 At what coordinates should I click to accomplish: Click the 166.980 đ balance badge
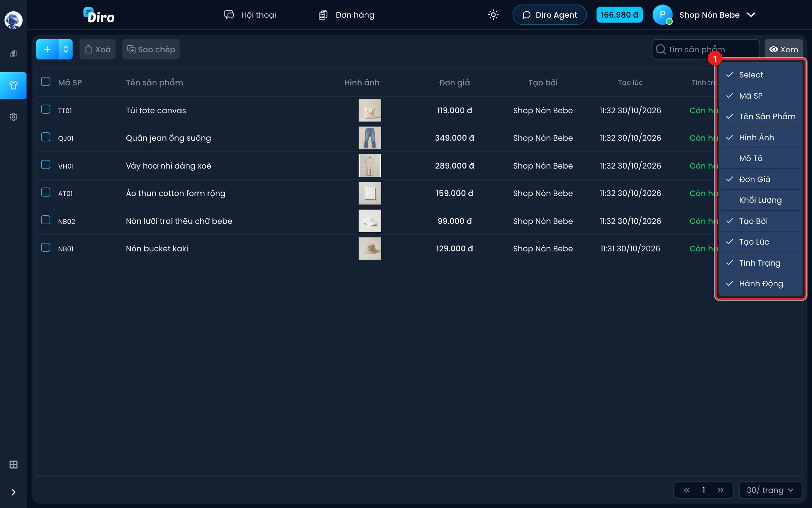tap(619, 15)
